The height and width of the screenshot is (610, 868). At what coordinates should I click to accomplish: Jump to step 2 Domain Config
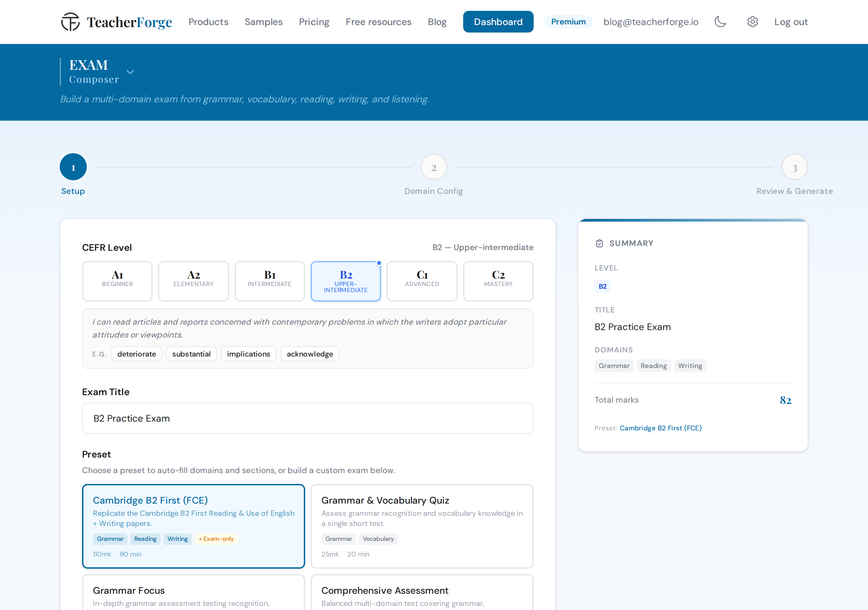coord(434,167)
